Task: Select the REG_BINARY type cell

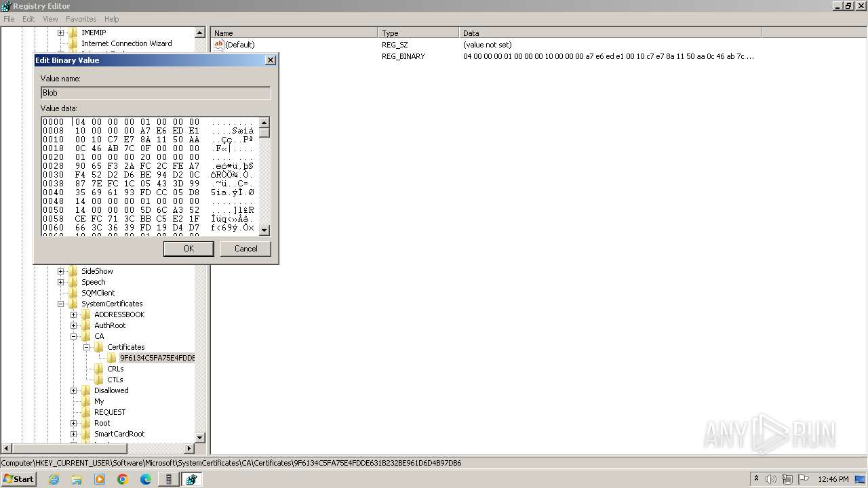Action: click(x=403, y=56)
